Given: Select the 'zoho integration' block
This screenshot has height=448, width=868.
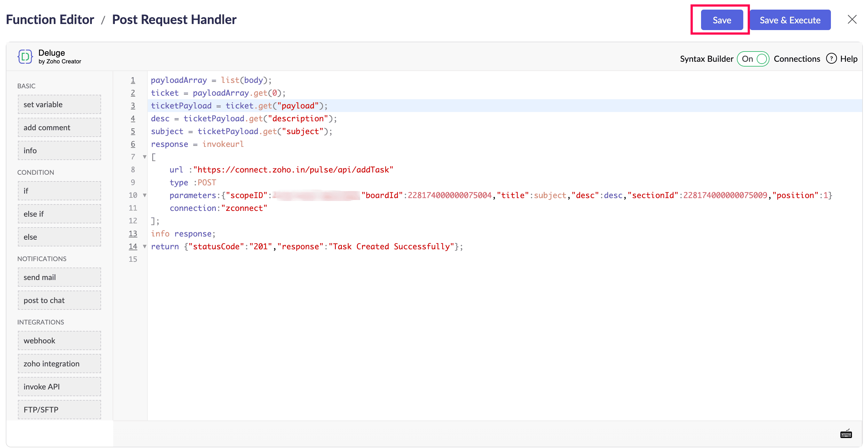Looking at the screenshot, I should [59, 364].
